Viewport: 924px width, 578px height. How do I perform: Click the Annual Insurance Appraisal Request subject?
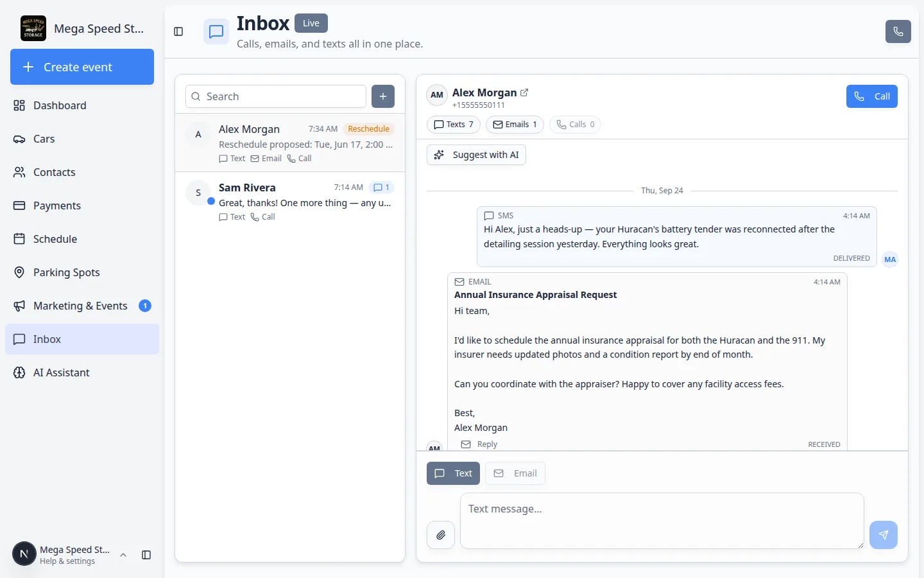tap(535, 295)
